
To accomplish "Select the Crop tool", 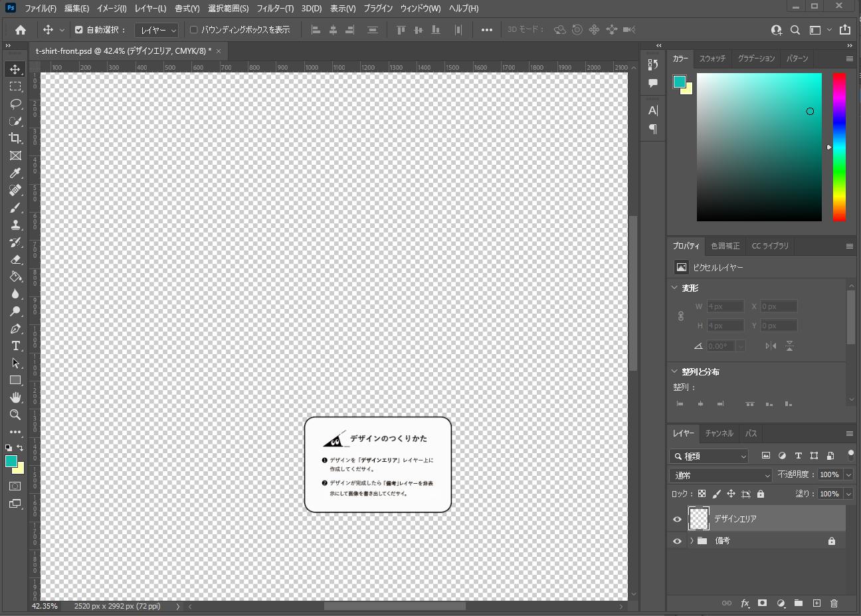I will (x=15, y=138).
